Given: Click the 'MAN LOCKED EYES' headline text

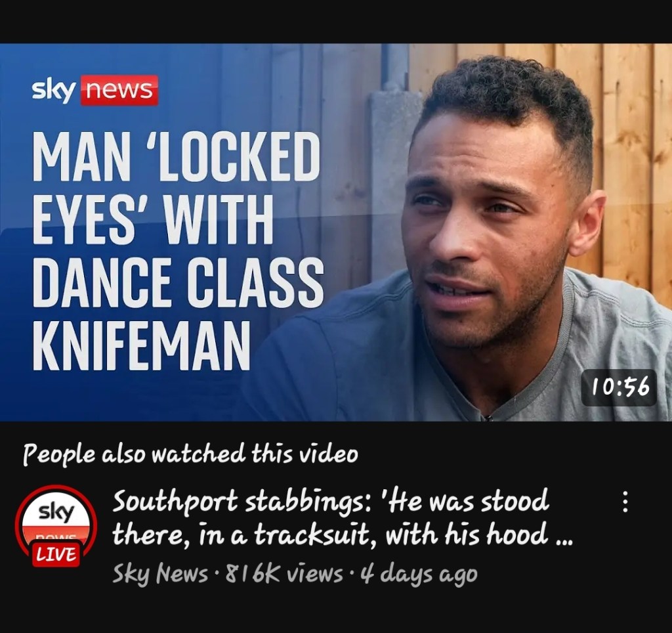Looking at the screenshot, I should tap(176, 187).
